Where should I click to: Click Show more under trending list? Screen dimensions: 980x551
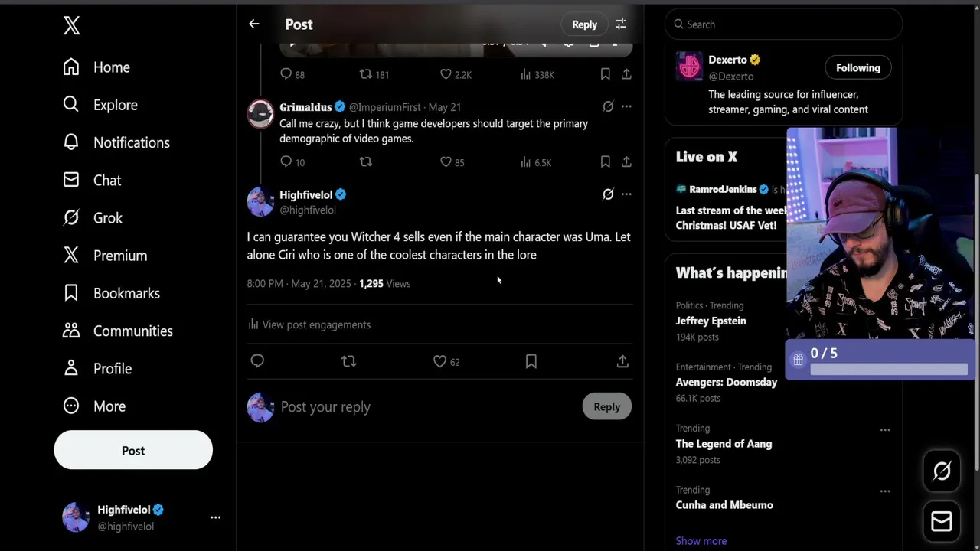[701, 541]
